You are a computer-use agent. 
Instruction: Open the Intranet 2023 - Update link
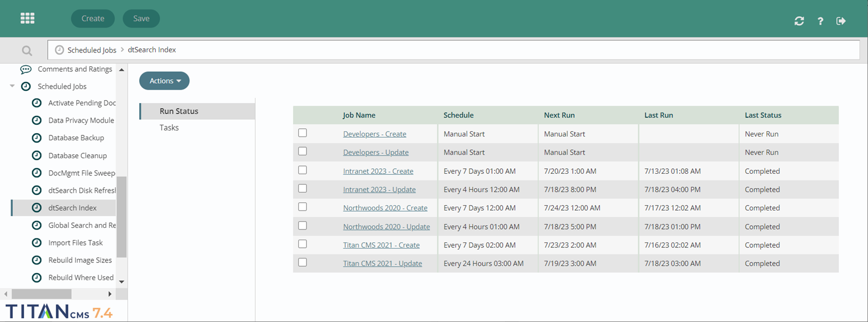tap(379, 190)
